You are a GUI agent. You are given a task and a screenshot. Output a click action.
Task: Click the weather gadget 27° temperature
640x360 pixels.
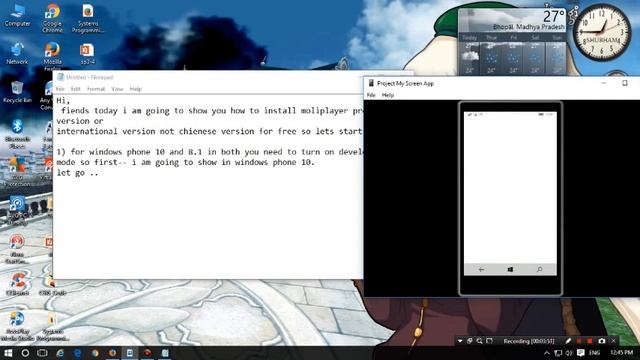pos(553,16)
